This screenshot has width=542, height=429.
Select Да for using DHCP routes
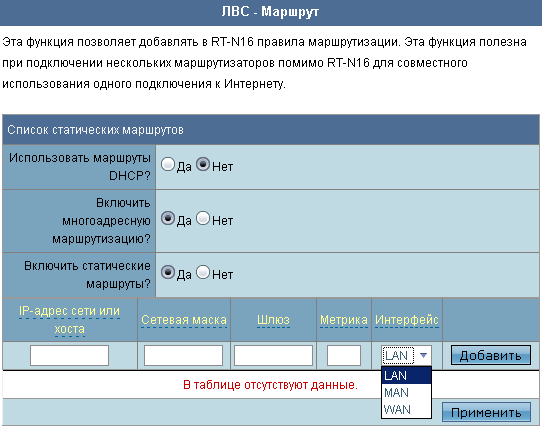(x=168, y=165)
